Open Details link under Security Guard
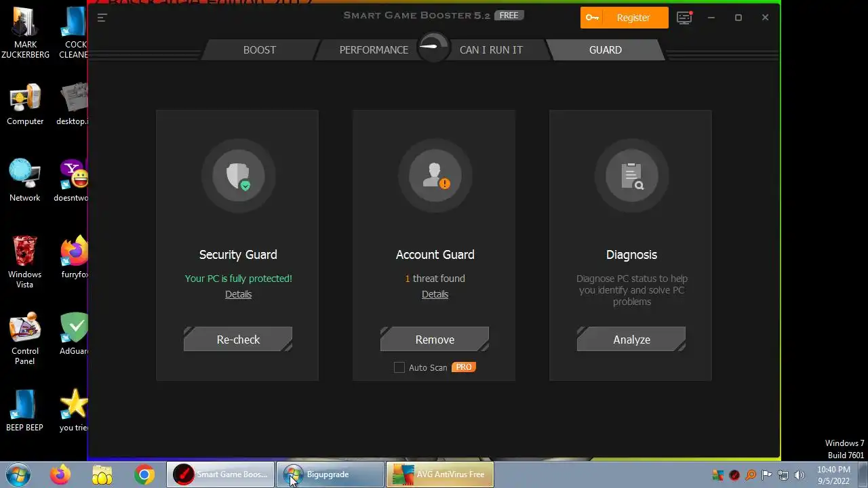Viewport: 868px width, 488px height. 238,294
